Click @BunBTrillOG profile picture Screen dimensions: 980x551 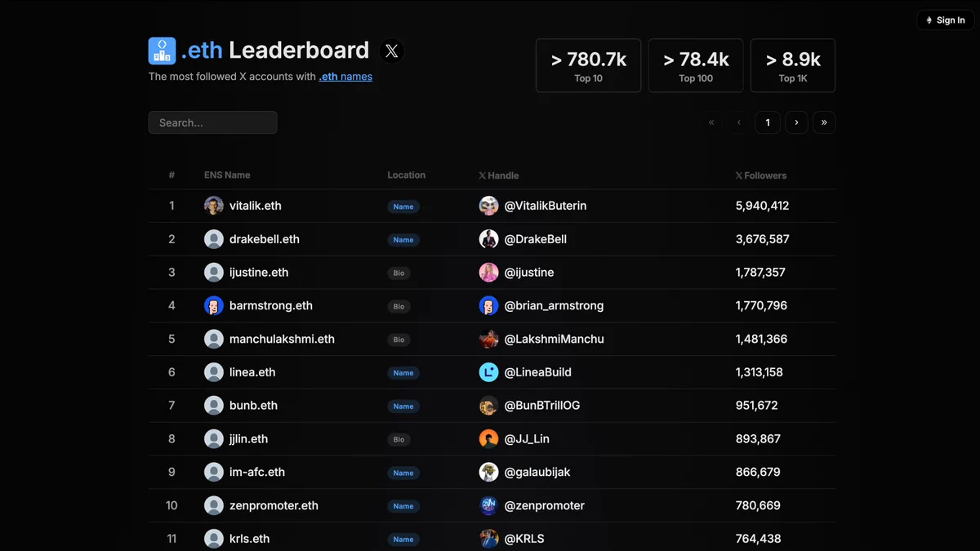(x=488, y=406)
